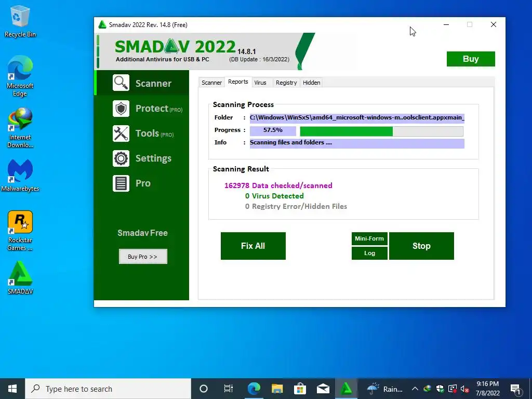This screenshot has height=399, width=532.
Task: Click the Cortana circle icon on the taskbar
Action: click(204, 389)
